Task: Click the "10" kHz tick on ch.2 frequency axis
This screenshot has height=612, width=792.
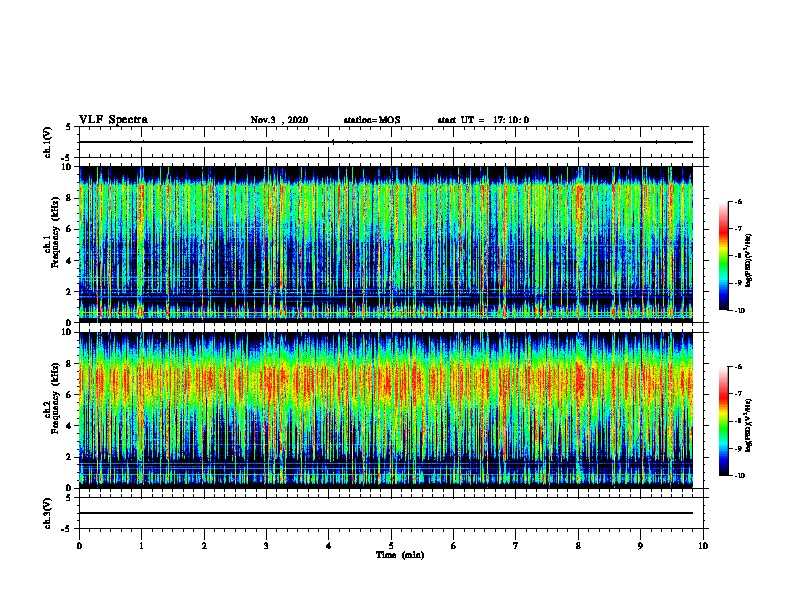Action: point(66,332)
